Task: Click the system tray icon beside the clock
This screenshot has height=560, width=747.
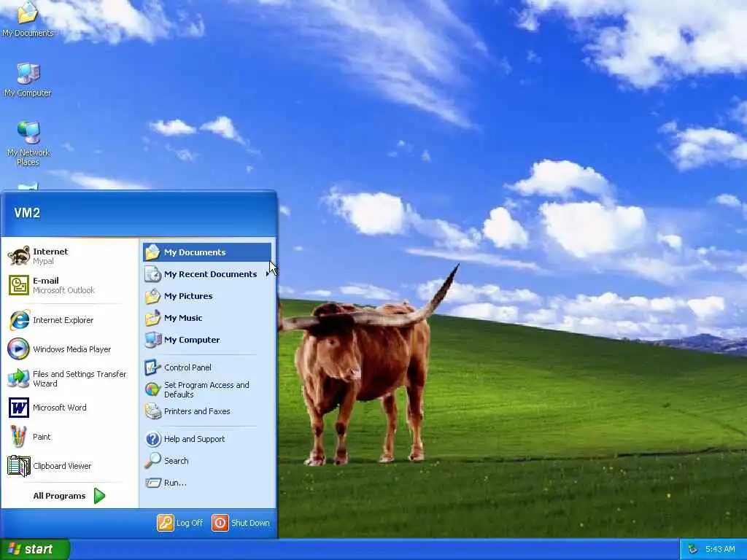Action: [x=693, y=550]
